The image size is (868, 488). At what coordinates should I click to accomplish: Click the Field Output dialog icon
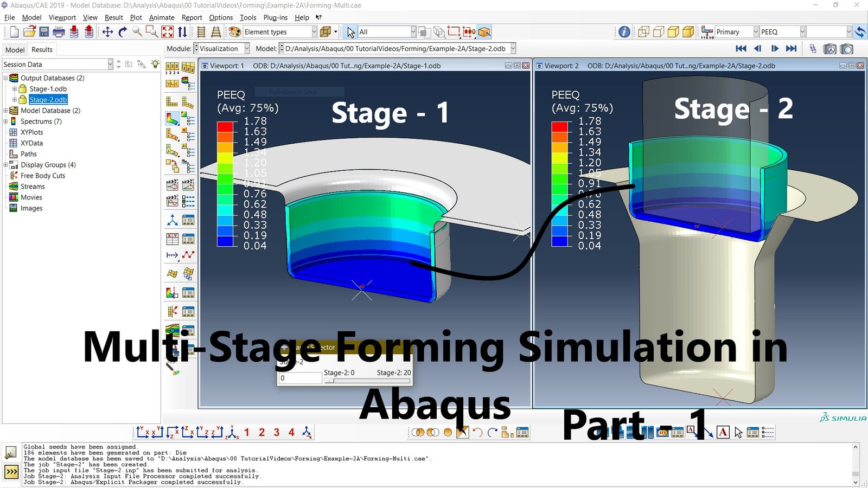[707, 32]
